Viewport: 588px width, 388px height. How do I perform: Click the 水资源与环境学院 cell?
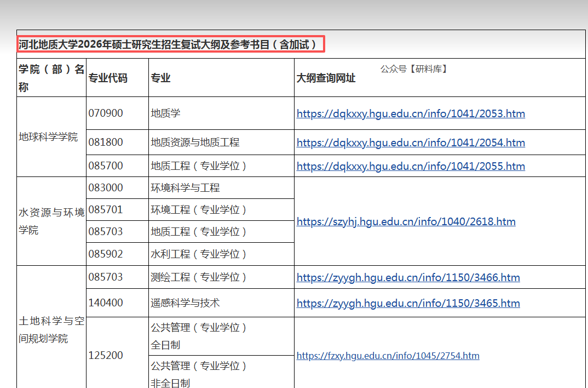(51, 221)
